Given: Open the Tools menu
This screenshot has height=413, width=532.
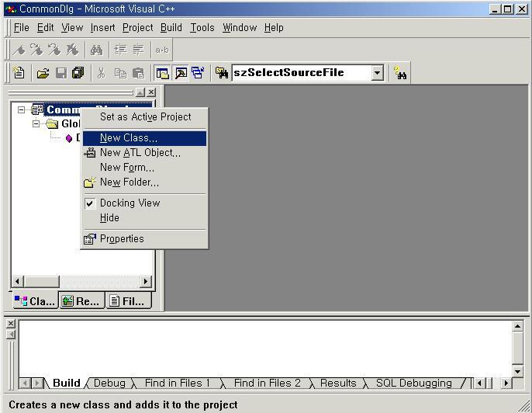Looking at the screenshot, I should coord(202,27).
